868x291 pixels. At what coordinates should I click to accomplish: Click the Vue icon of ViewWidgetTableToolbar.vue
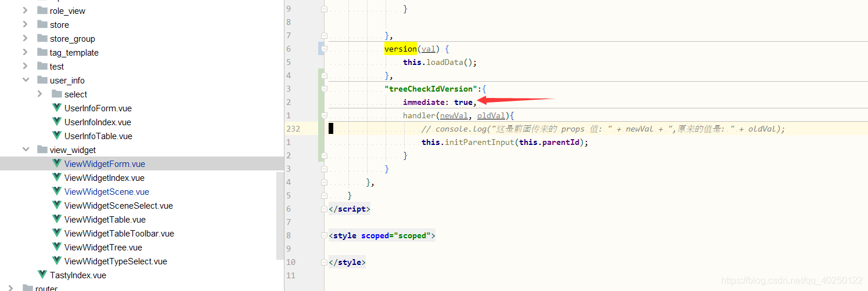coord(57,233)
